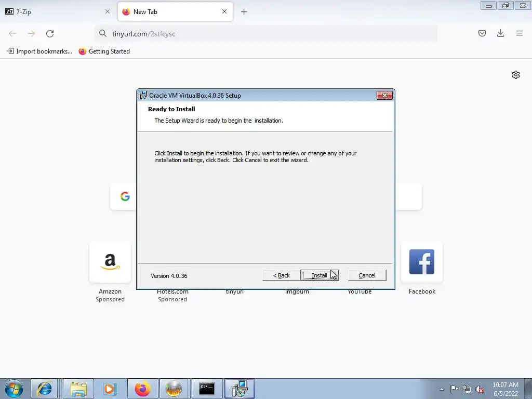Open the Firefox downloads panel

pyautogui.click(x=500, y=33)
